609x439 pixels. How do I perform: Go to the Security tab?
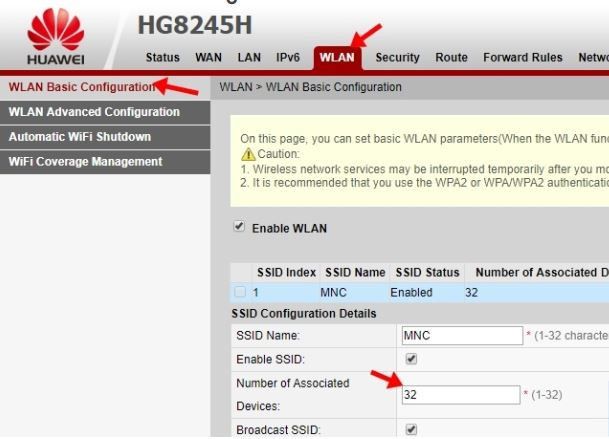397,57
